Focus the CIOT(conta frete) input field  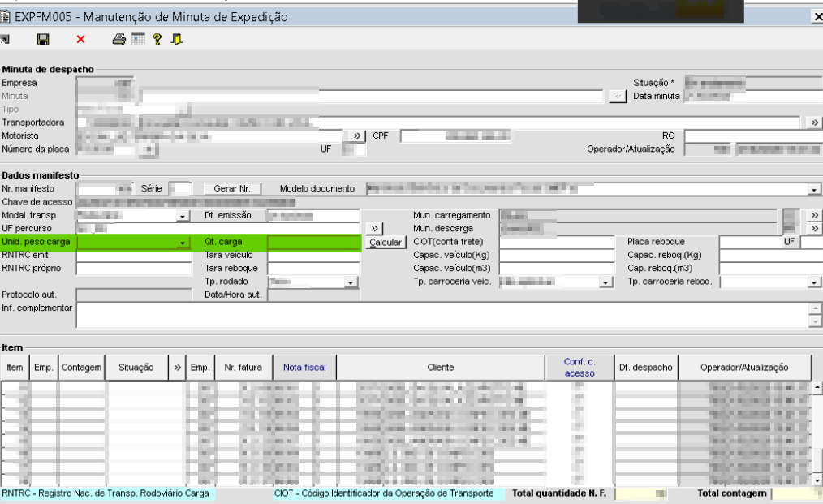point(557,242)
